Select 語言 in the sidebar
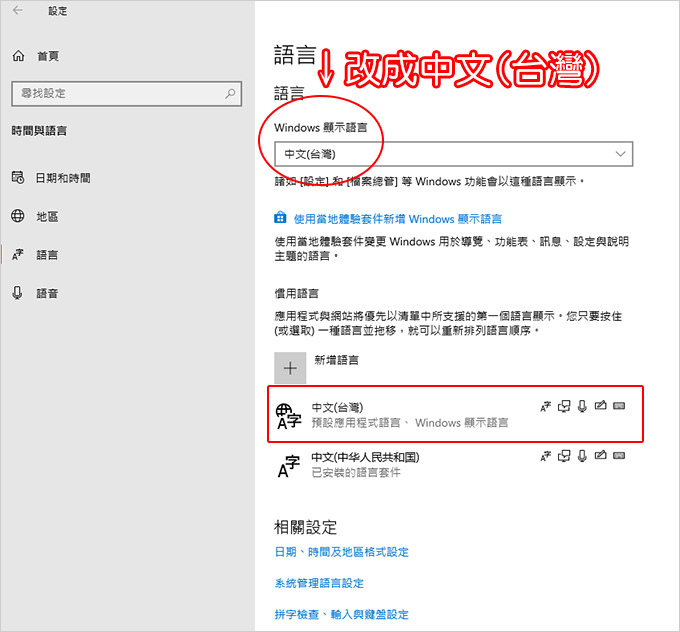This screenshot has height=632, width=680. [x=47, y=255]
